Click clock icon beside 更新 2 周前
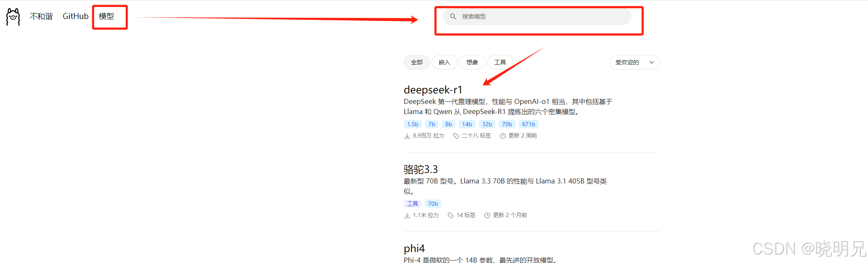This screenshot has width=868, height=263. click(503, 136)
